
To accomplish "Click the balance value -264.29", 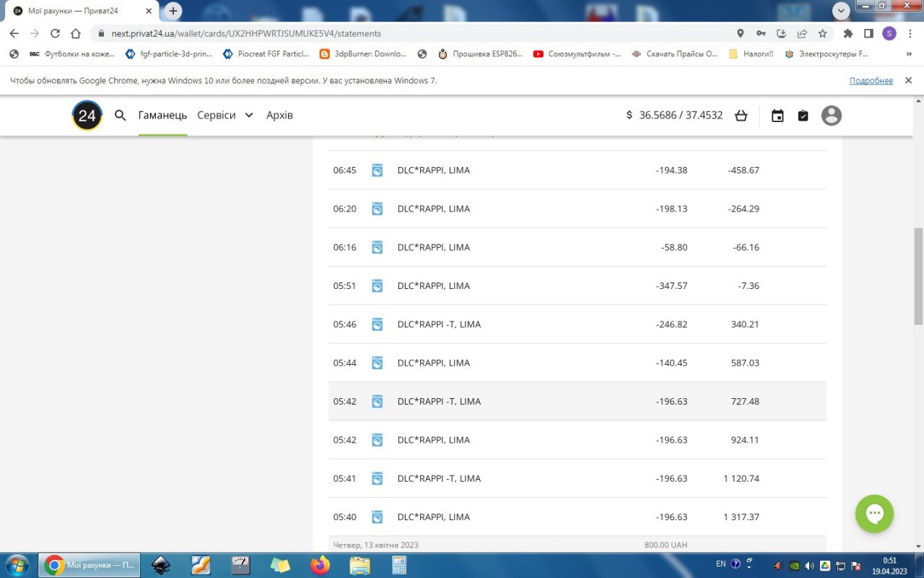I will pyautogui.click(x=744, y=209).
